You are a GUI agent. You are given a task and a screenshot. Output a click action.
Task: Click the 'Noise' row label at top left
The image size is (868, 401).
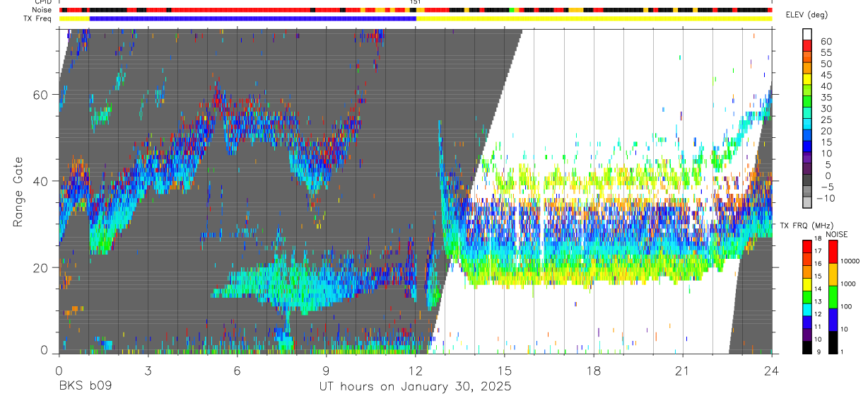[x=43, y=10]
